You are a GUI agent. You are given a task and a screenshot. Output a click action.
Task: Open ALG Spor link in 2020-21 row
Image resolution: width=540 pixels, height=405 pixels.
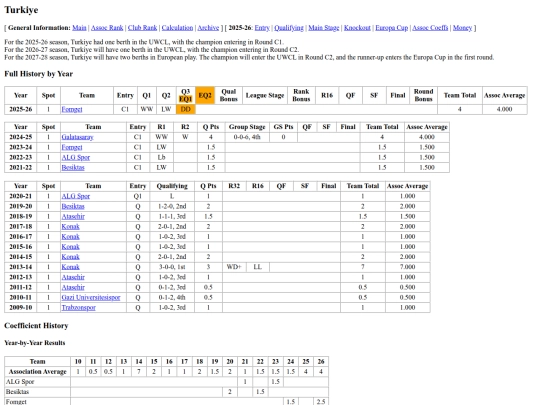point(75,196)
